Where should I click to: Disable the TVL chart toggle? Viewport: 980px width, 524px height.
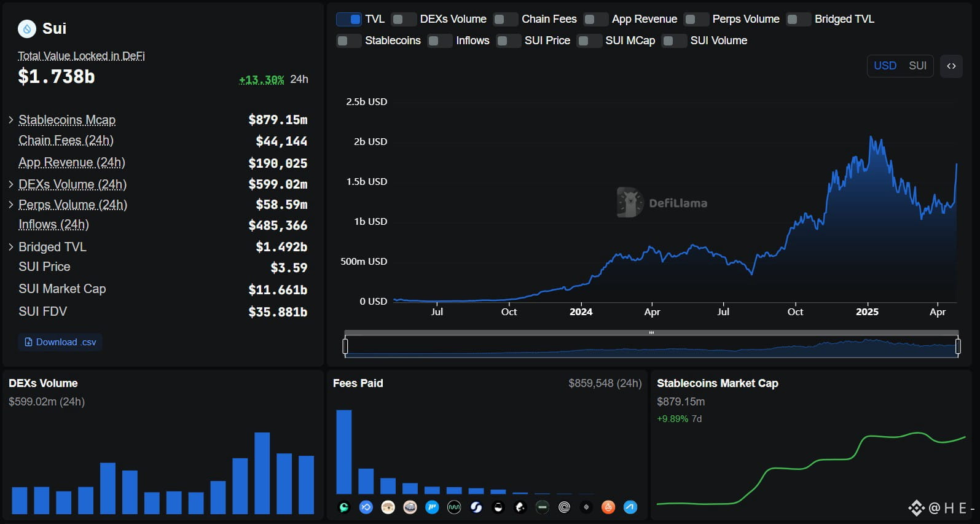click(348, 19)
